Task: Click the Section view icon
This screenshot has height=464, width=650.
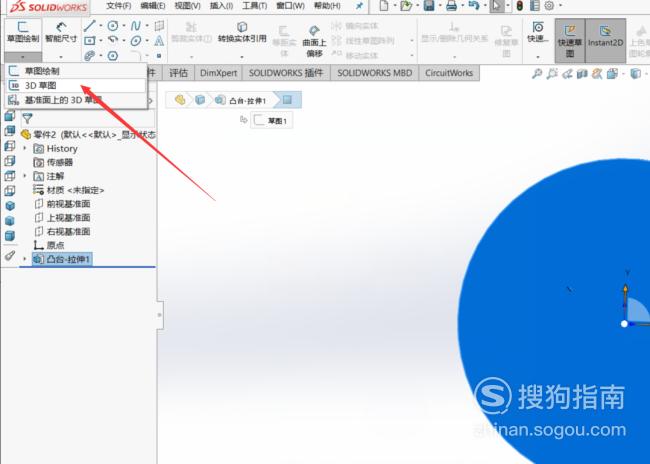Action: point(582,74)
